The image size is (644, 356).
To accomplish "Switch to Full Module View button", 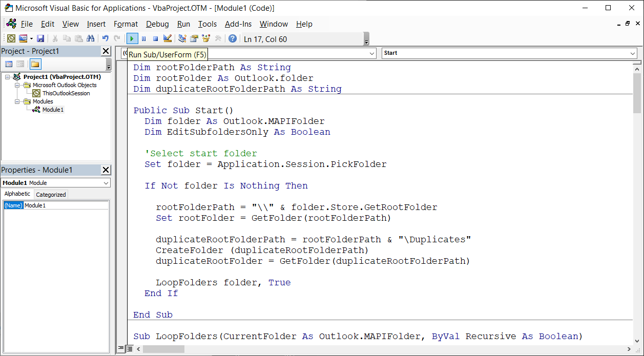I will click(x=130, y=348).
